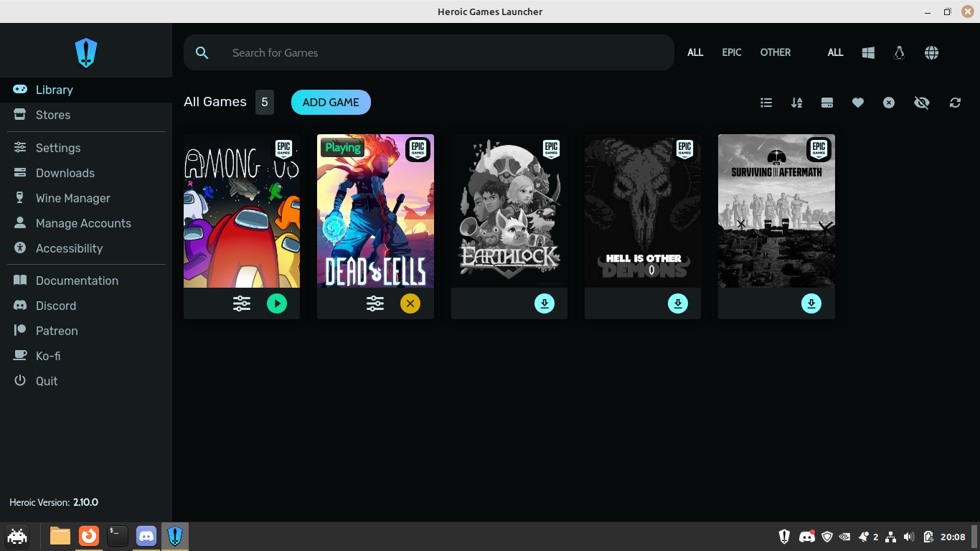
Task: Visit the Patreon link
Action: (86, 331)
